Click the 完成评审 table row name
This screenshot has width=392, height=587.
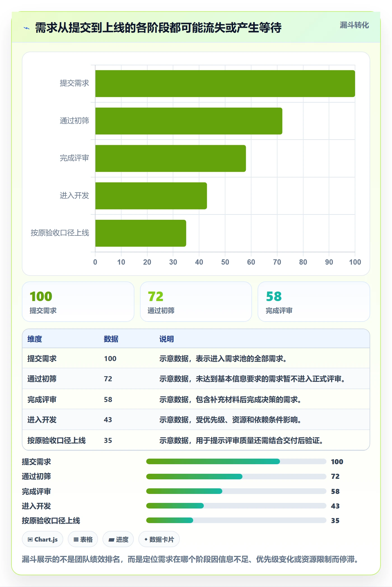[x=42, y=399]
